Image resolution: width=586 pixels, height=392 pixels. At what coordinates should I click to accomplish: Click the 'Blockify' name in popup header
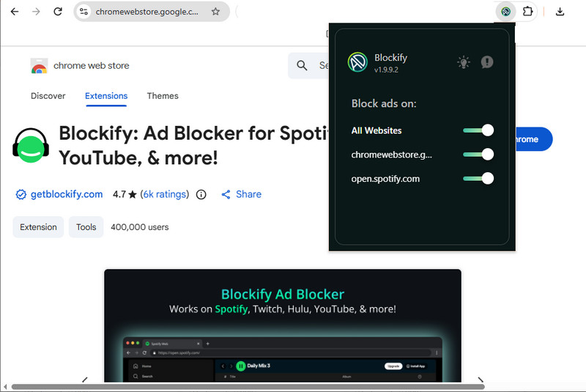(x=390, y=58)
